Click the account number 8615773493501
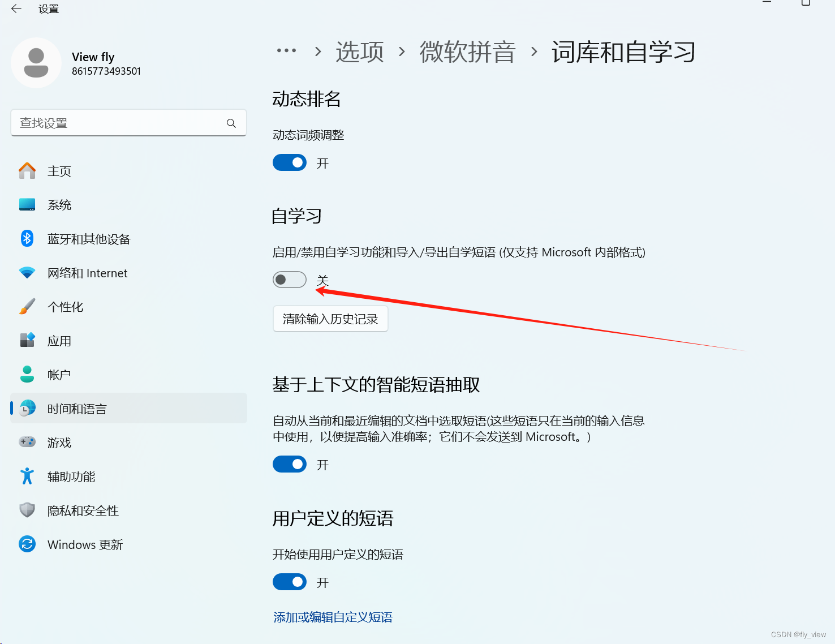Image resolution: width=835 pixels, height=644 pixels. (x=106, y=71)
